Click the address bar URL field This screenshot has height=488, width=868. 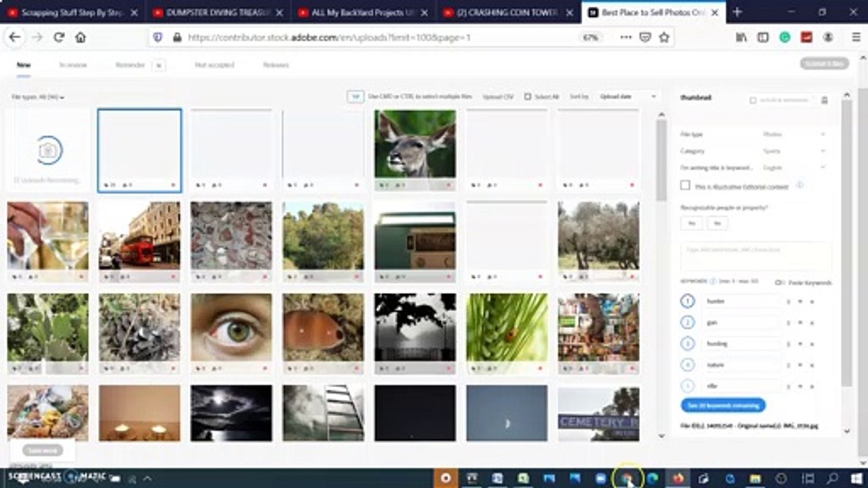coord(380,38)
